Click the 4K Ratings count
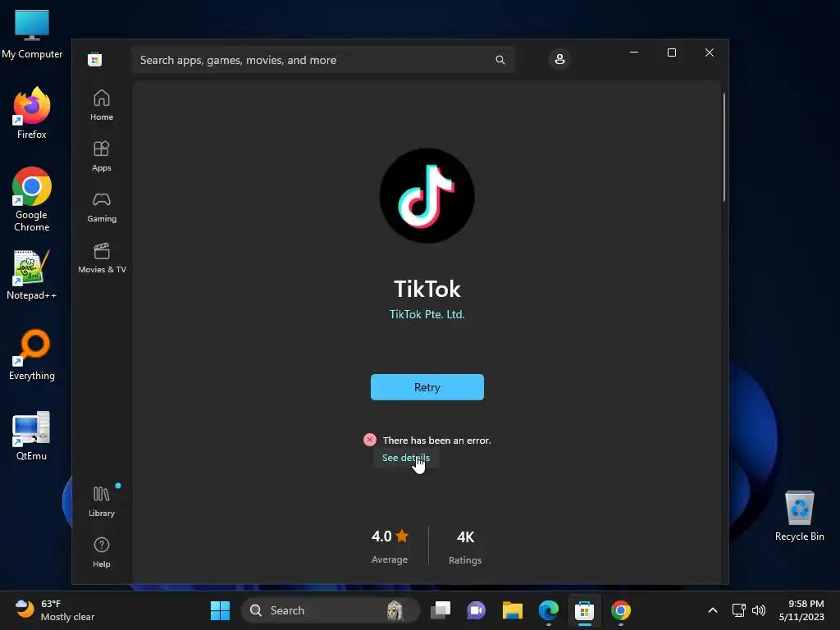Image resolution: width=840 pixels, height=630 pixels. click(x=465, y=546)
